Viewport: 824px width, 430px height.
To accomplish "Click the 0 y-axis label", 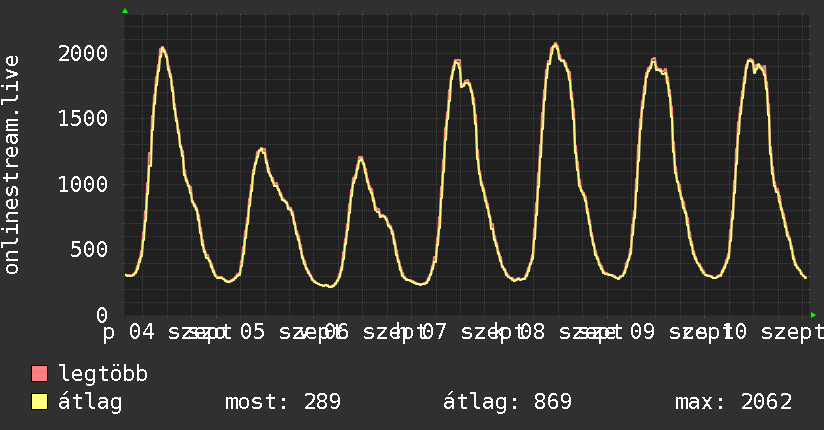I will tap(102, 315).
